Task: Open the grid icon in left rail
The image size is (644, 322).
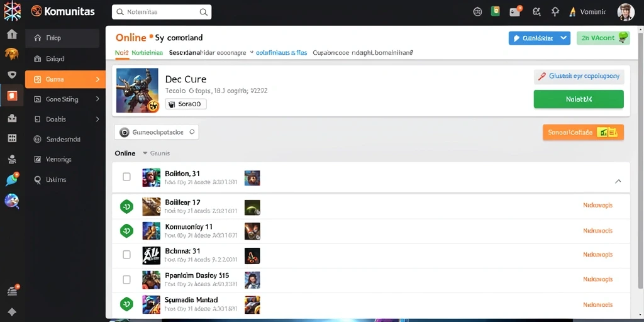Action: 12,138
